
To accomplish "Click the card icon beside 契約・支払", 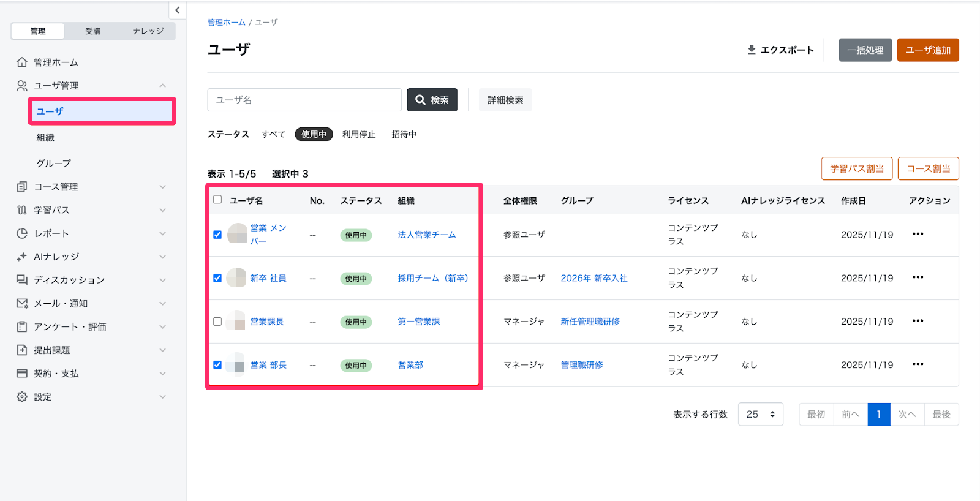I will click(x=22, y=373).
